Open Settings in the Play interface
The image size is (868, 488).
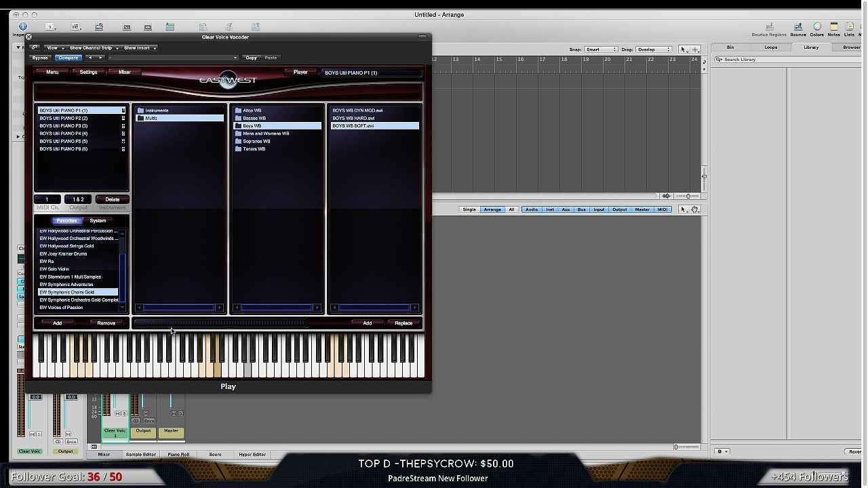[89, 72]
